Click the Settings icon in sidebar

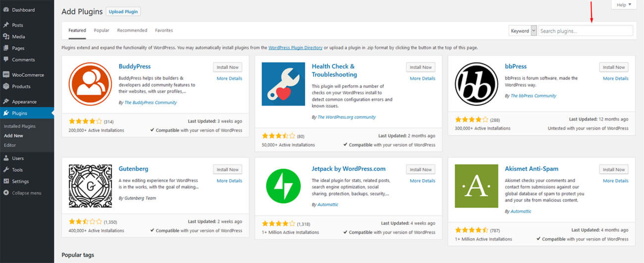[x=6, y=181]
